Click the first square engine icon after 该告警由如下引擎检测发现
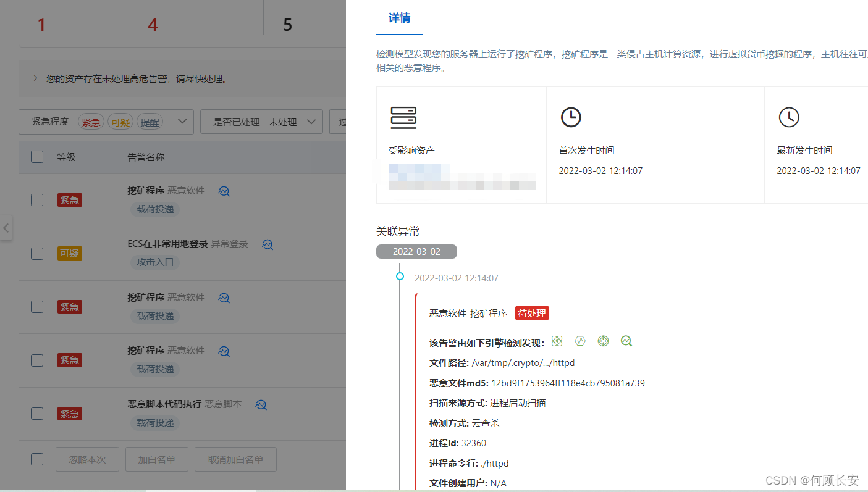Viewport: 868px width, 492px height. pos(557,341)
